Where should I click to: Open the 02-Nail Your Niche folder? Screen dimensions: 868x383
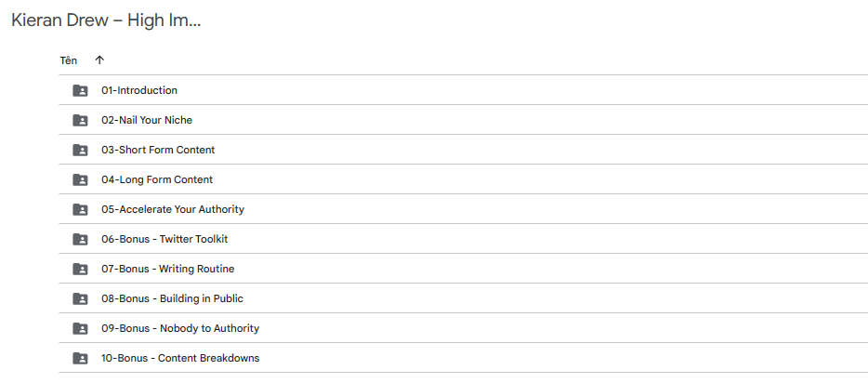(x=147, y=120)
